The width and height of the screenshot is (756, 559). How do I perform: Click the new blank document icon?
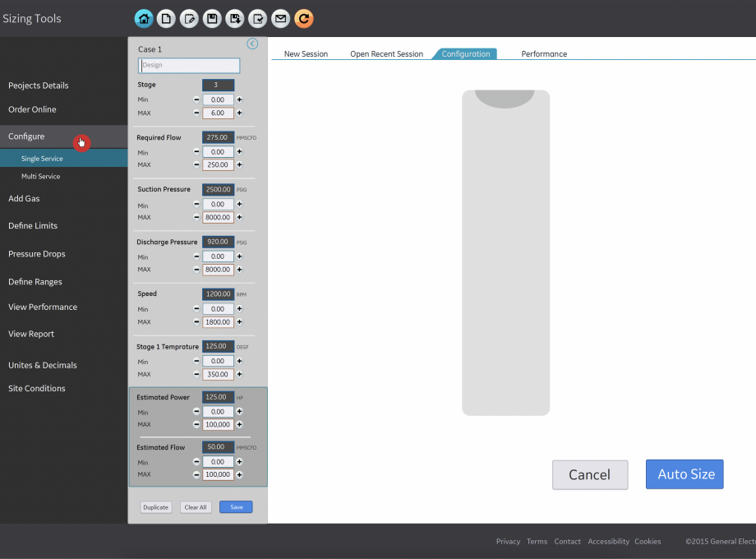(x=166, y=18)
